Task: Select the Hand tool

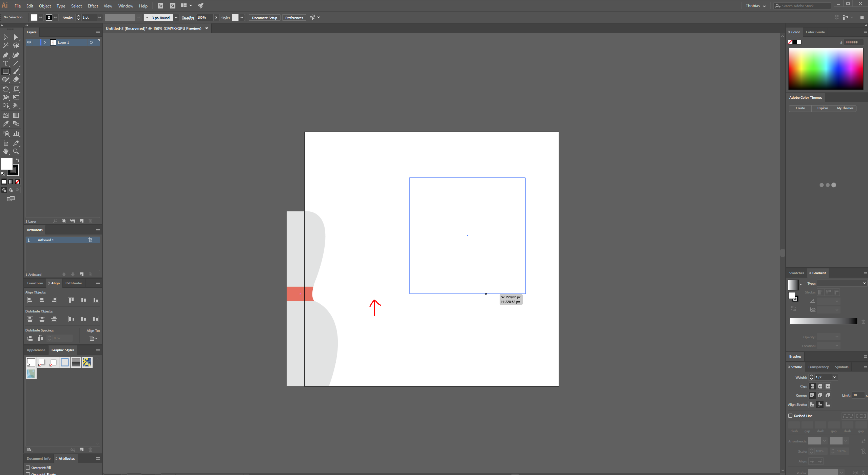Action: [x=6, y=151]
